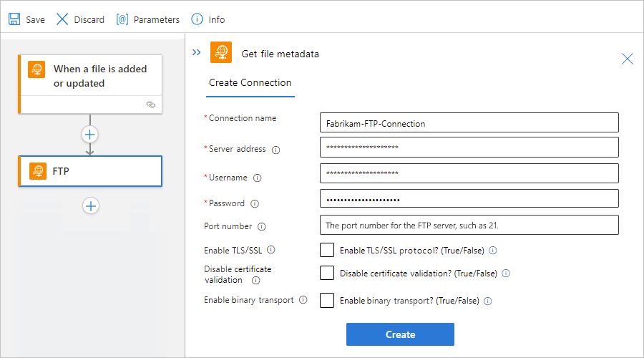The width and height of the screenshot is (644, 358).
Task: Check Disable certificate validation checkbox
Action: (x=327, y=273)
